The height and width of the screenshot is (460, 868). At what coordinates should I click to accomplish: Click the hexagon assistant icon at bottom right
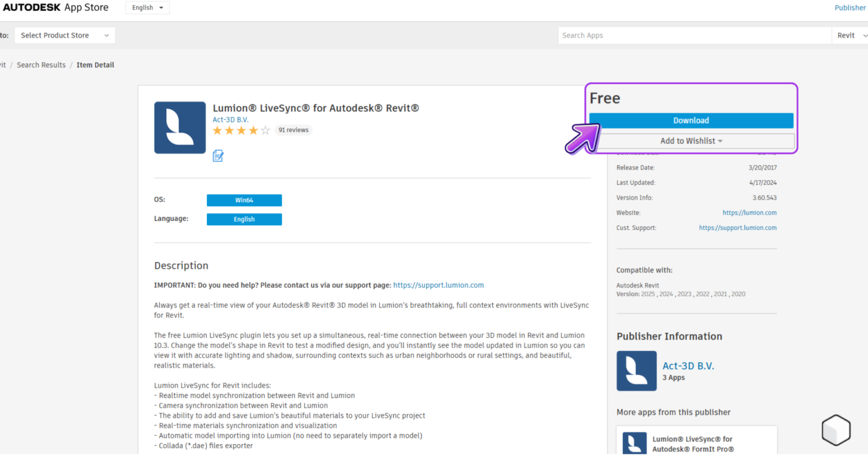pos(836,430)
